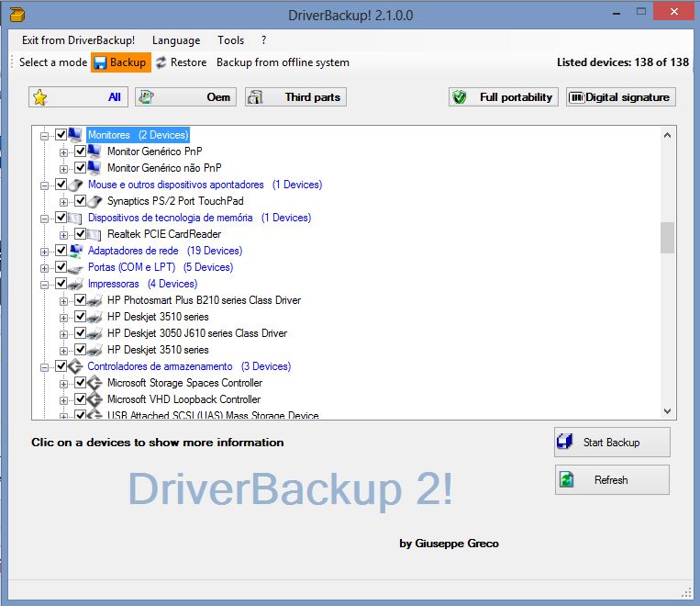Click the Synaptics TouchPad mouse icon
Viewport: 700px width, 606px height.
pos(94,201)
